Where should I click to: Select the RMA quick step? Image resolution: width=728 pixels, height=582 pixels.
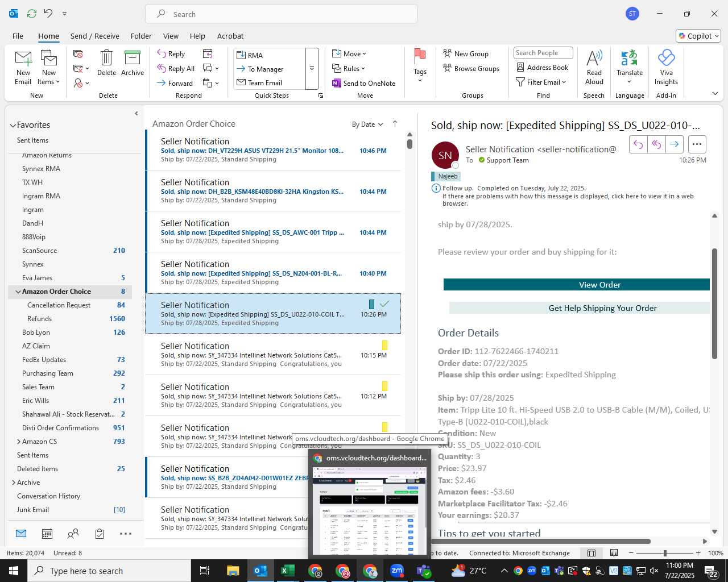point(270,55)
